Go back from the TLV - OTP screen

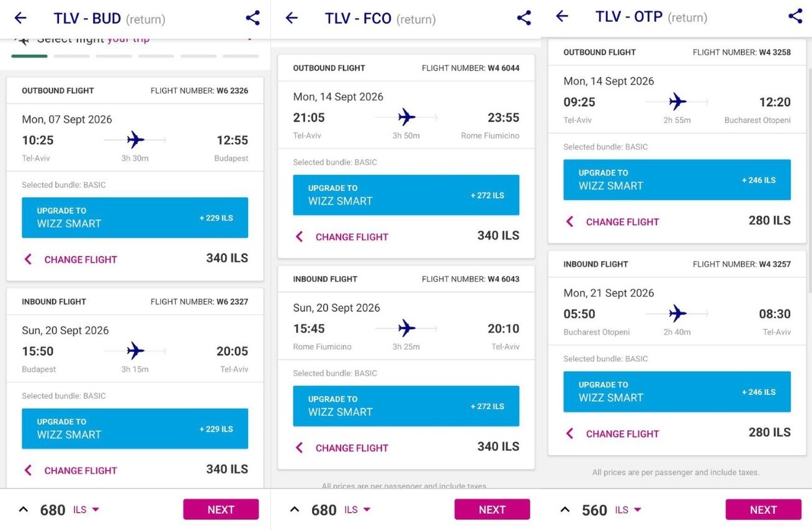562,16
